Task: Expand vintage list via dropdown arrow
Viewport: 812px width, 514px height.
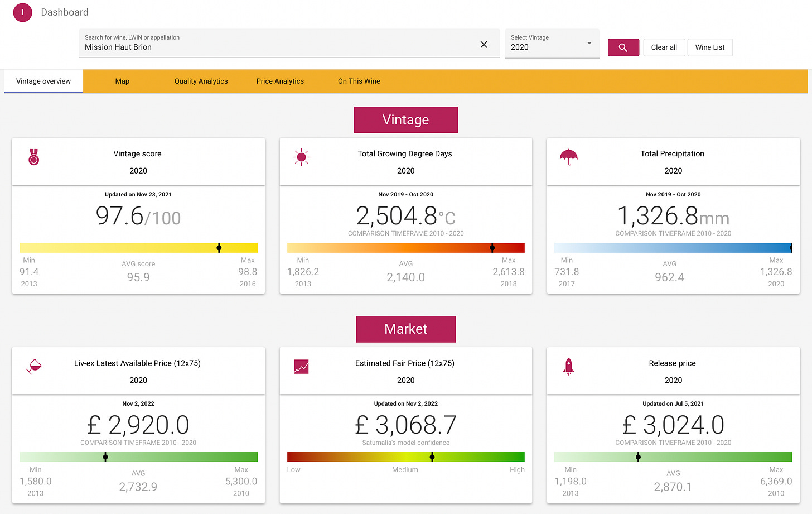Action: pos(589,43)
